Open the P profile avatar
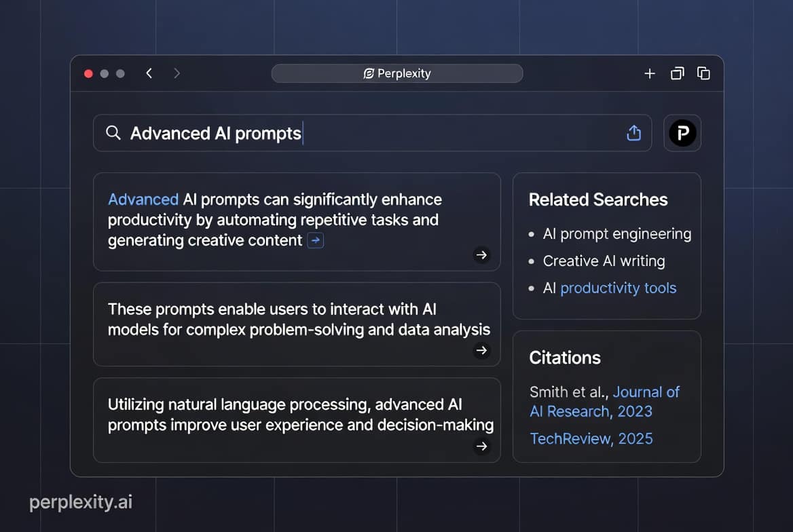793x532 pixels. click(x=682, y=133)
